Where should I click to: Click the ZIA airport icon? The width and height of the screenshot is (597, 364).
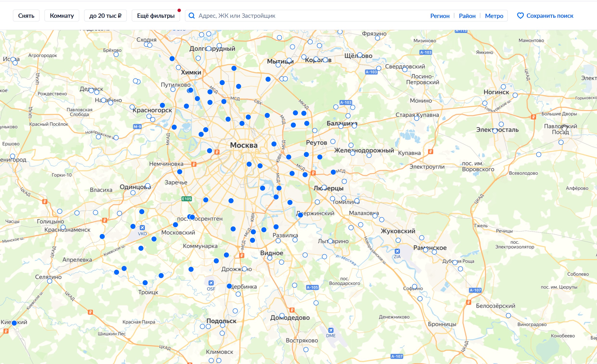pyautogui.click(x=397, y=251)
